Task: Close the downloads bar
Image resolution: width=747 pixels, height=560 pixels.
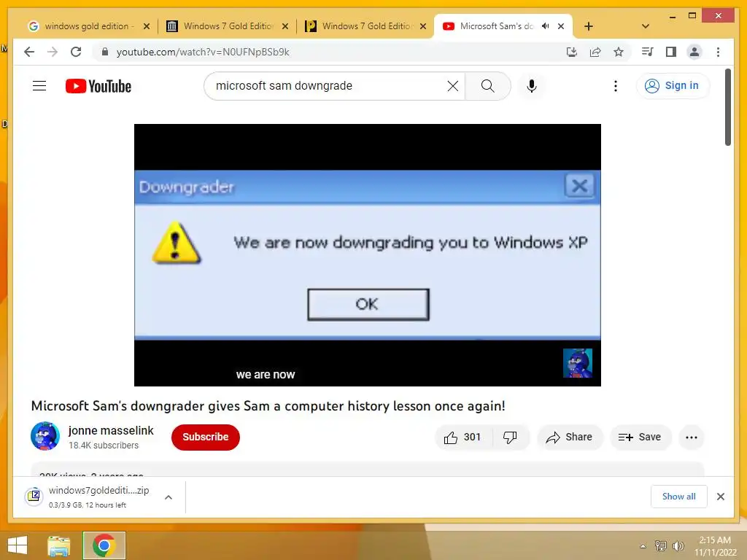Action: pos(721,497)
